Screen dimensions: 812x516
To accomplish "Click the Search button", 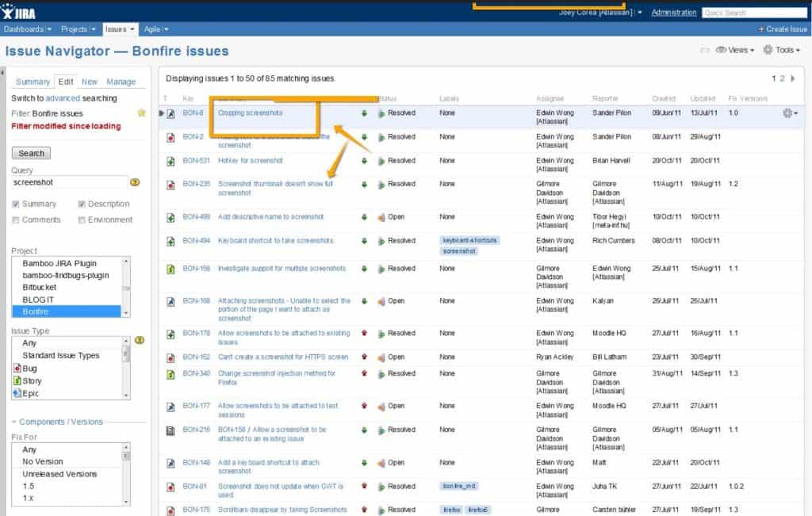I will point(31,153).
